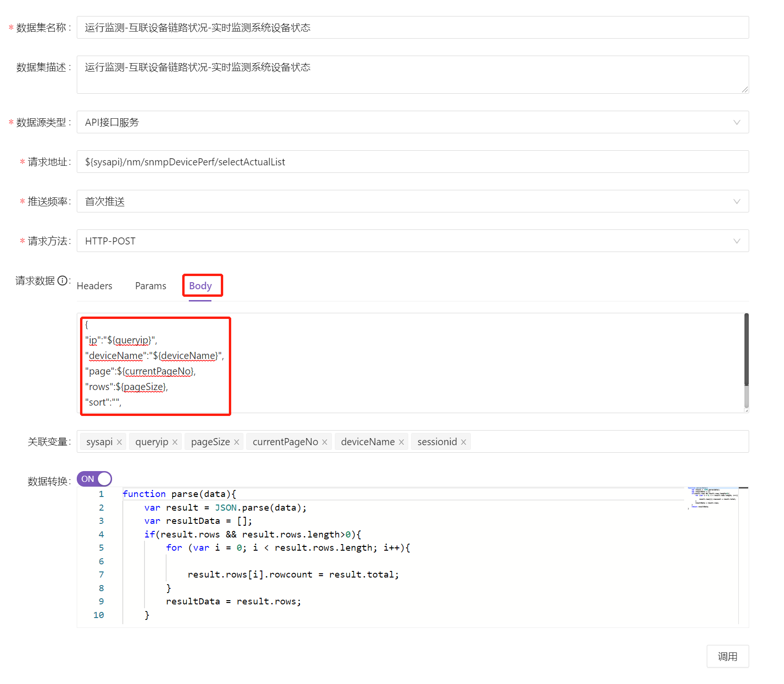Click the 关联变量 tags input area
The height and width of the screenshot is (684, 784).
click(x=413, y=441)
